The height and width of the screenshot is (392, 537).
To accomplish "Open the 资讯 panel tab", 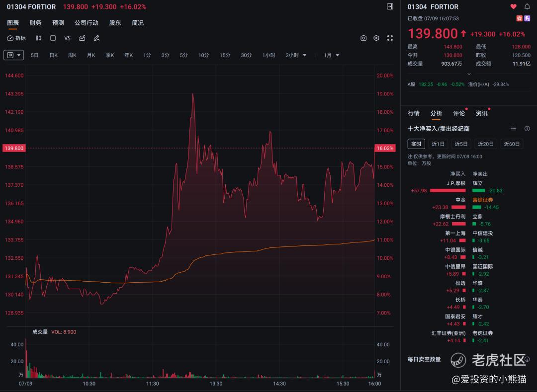I will point(481,113).
